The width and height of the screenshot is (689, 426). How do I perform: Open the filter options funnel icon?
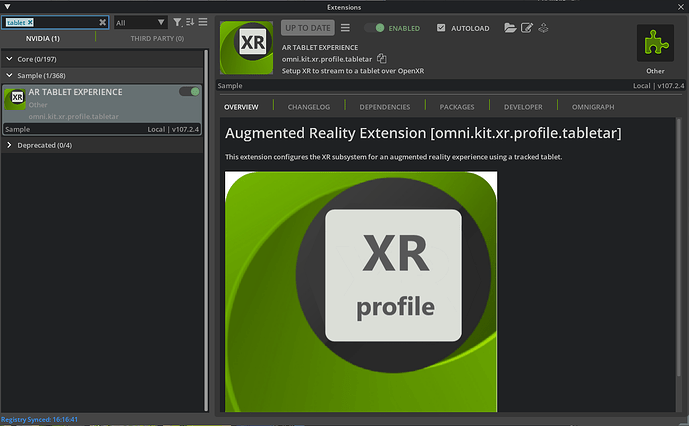[x=177, y=22]
